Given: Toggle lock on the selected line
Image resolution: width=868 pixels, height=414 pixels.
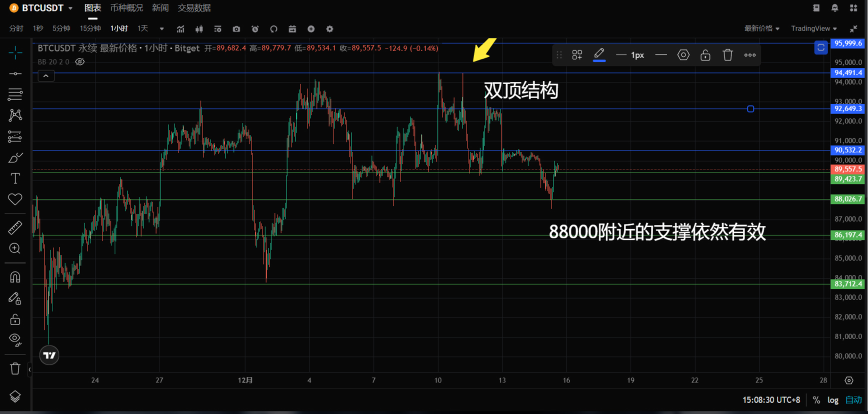Looking at the screenshot, I should point(705,55).
